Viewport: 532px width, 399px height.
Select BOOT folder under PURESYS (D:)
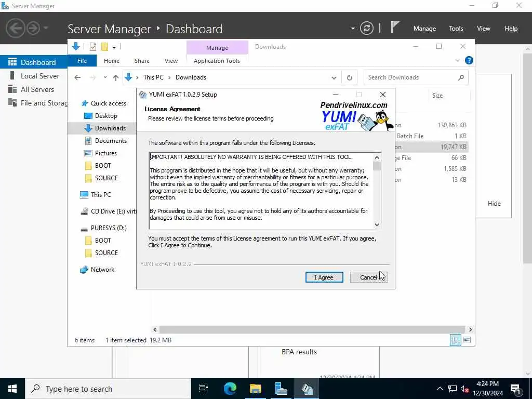[103, 240]
